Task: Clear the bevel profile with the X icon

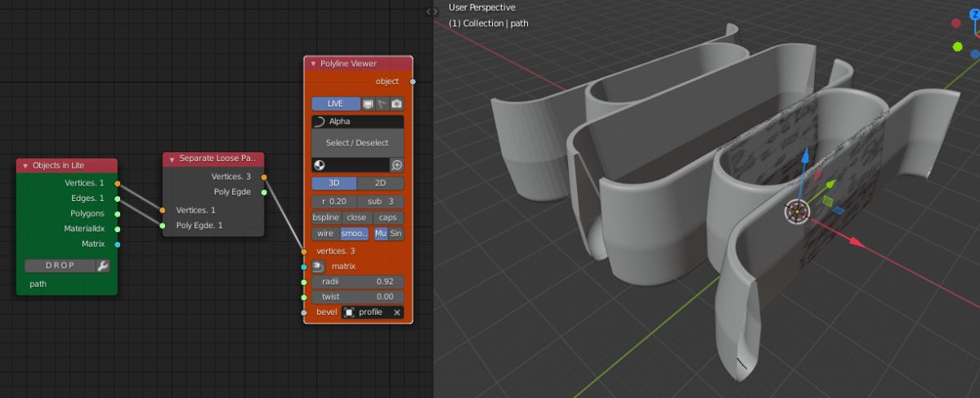Action: point(396,312)
